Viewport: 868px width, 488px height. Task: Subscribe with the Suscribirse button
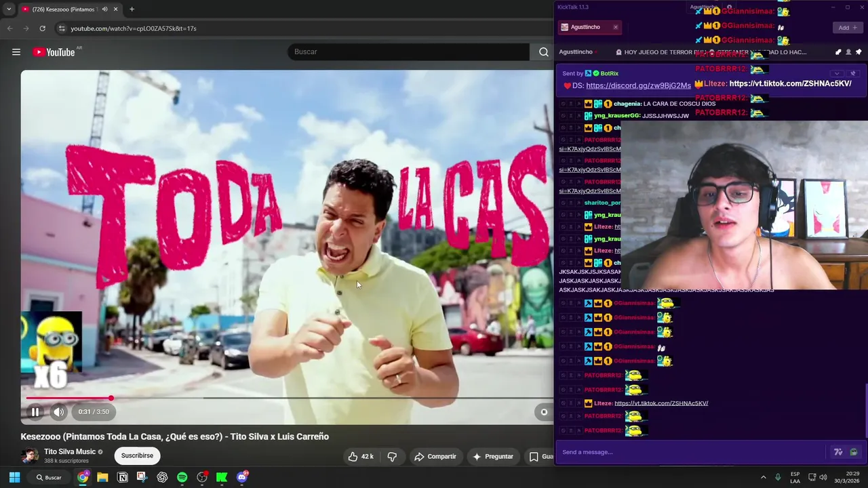[137, 455]
